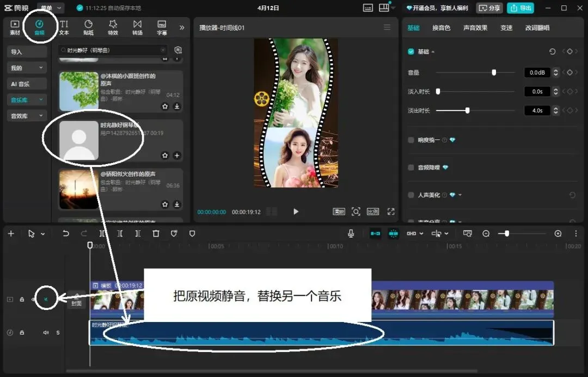The height and width of the screenshot is (377, 588).
Task: Expand the 人声美化 options arrow
Action: pos(460,195)
